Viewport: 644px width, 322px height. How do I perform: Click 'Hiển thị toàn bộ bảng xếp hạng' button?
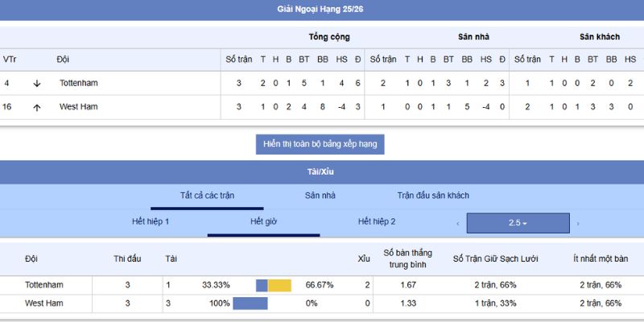(x=320, y=144)
